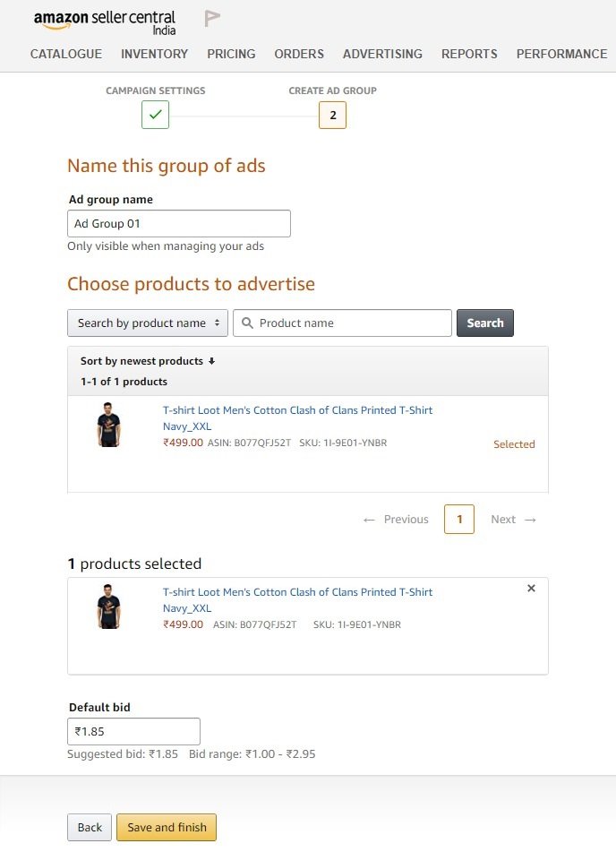Go back with the Back button
The height and width of the screenshot is (852, 616).
point(90,827)
